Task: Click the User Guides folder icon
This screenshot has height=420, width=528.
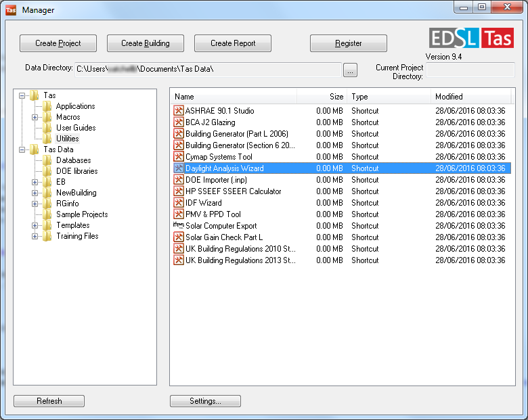Action: click(47, 128)
